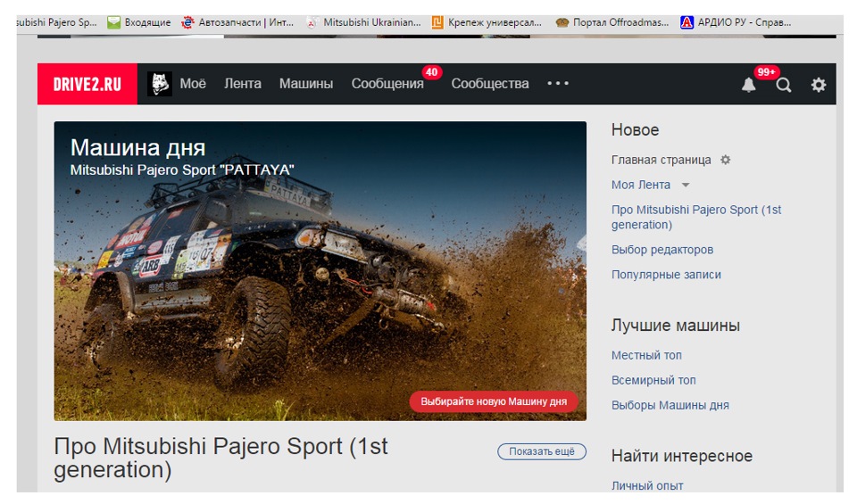The image size is (857, 504).
Task: Click the Машина дня car photo
Action: tap(320, 271)
